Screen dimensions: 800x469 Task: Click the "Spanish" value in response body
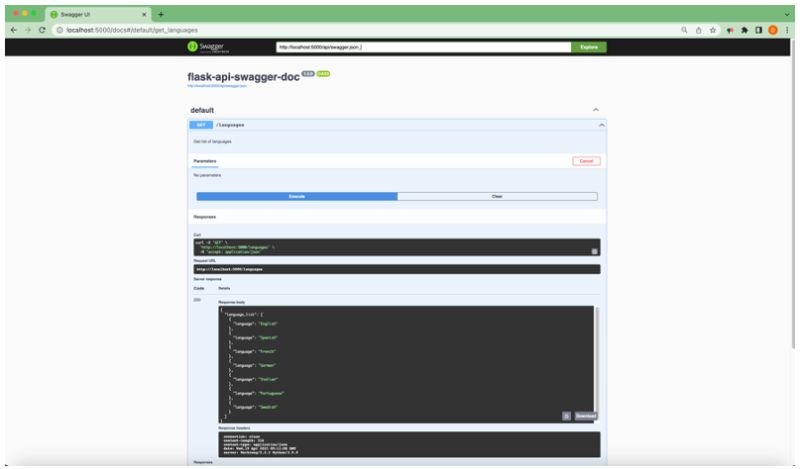click(x=268, y=338)
